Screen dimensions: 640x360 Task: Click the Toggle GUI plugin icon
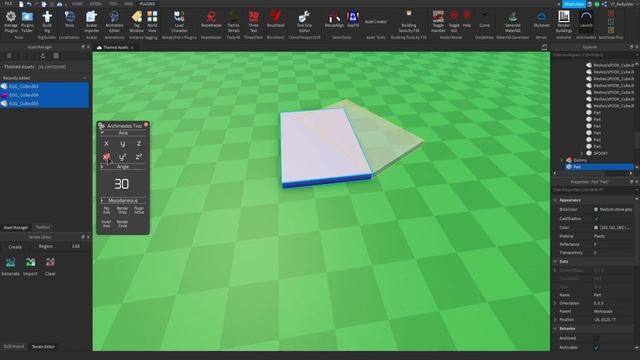pos(454,22)
